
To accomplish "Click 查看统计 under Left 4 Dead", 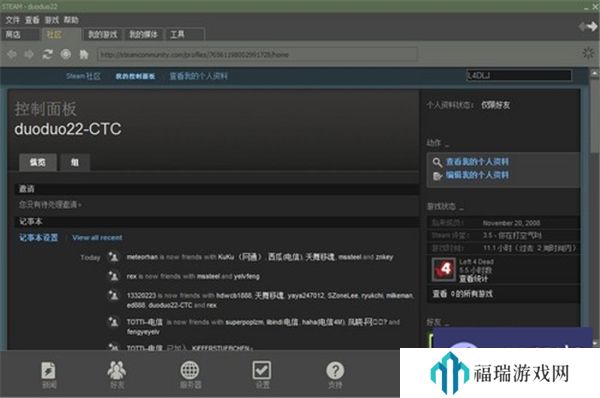I will coord(473,279).
